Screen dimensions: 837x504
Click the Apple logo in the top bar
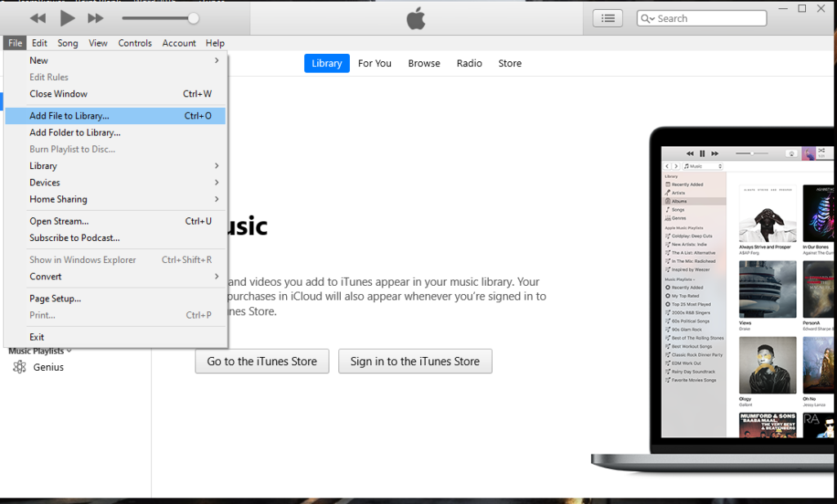point(416,19)
